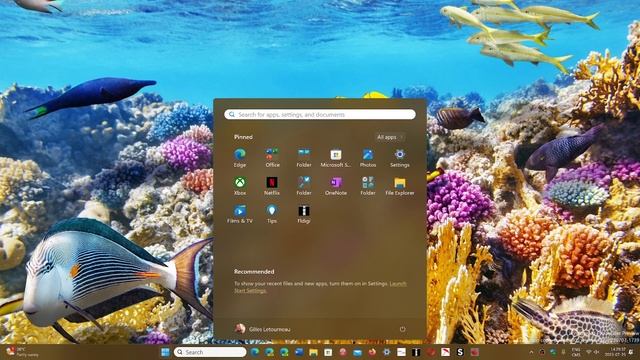Screen dimensions: 640x360
Task: Open the ENG language input switcher
Action: pyautogui.click(x=576, y=352)
